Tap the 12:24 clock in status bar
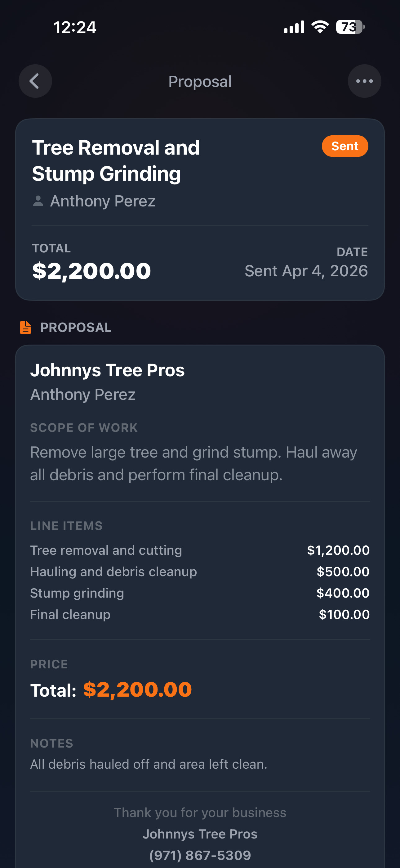400x868 pixels. (75, 27)
